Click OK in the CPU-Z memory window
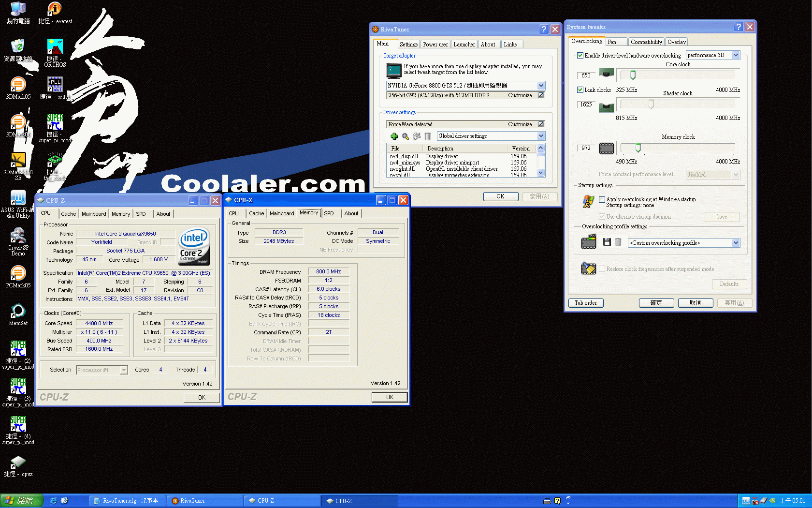The width and height of the screenshot is (812, 508). coord(390,397)
